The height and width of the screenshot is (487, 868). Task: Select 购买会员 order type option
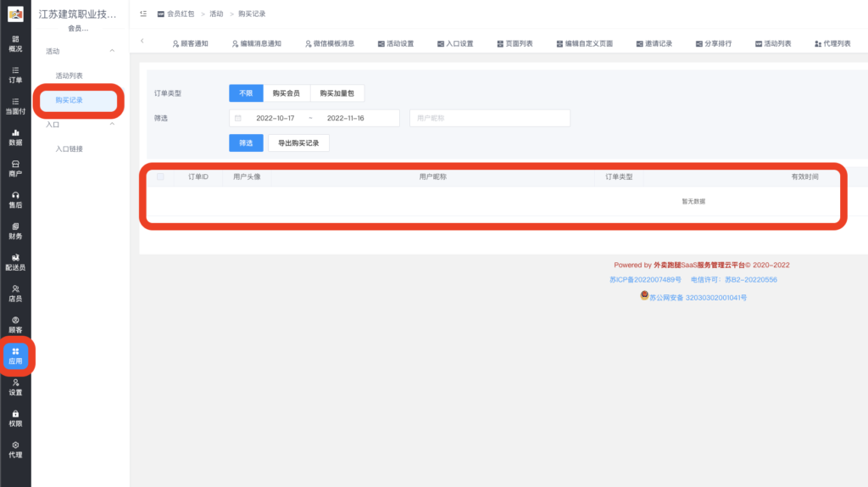[x=287, y=93]
